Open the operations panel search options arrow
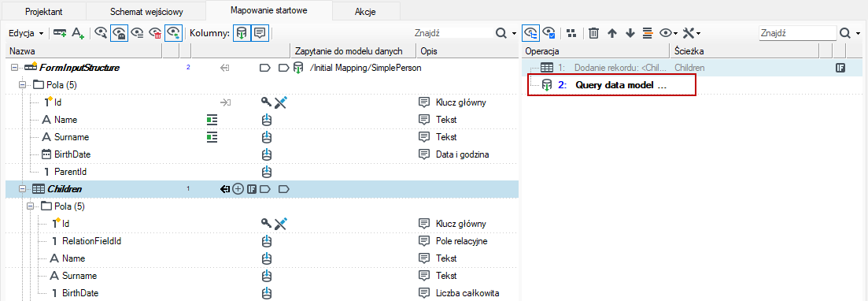 coord(858,33)
